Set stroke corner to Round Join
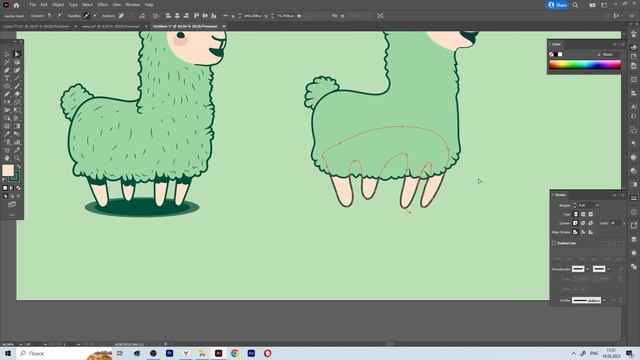The width and height of the screenshot is (640, 360). 583,223
